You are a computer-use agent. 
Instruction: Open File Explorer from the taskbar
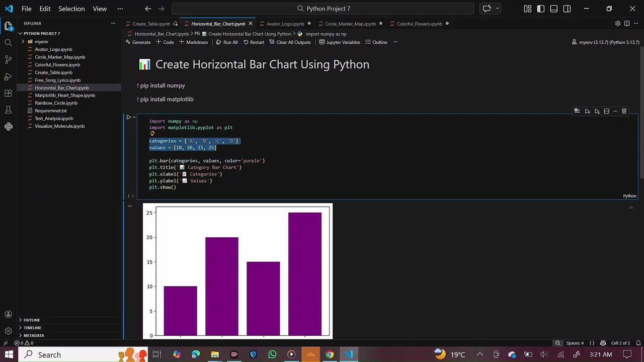tap(215, 354)
